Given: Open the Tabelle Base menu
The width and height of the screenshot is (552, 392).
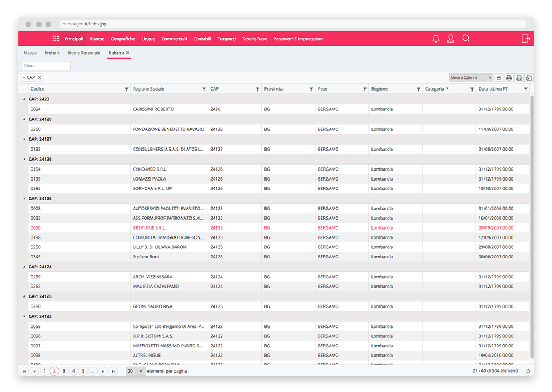Looking at the screenshot, I should tap(254, 39).
